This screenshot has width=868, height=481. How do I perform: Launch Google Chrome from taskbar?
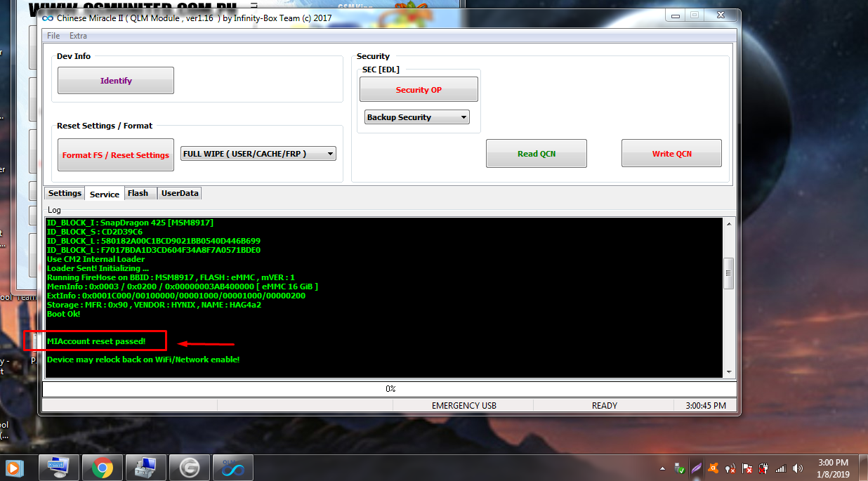tap(103, 467)
